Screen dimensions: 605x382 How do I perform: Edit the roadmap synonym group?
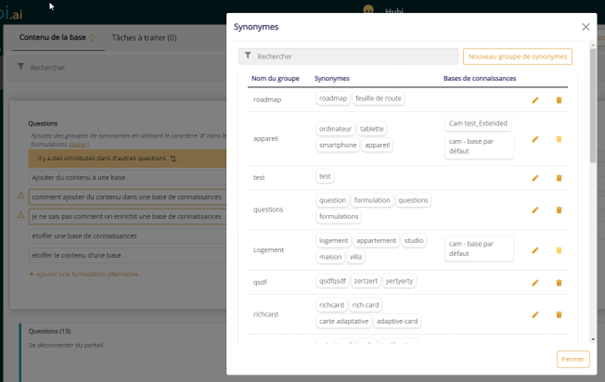point(535,100)
